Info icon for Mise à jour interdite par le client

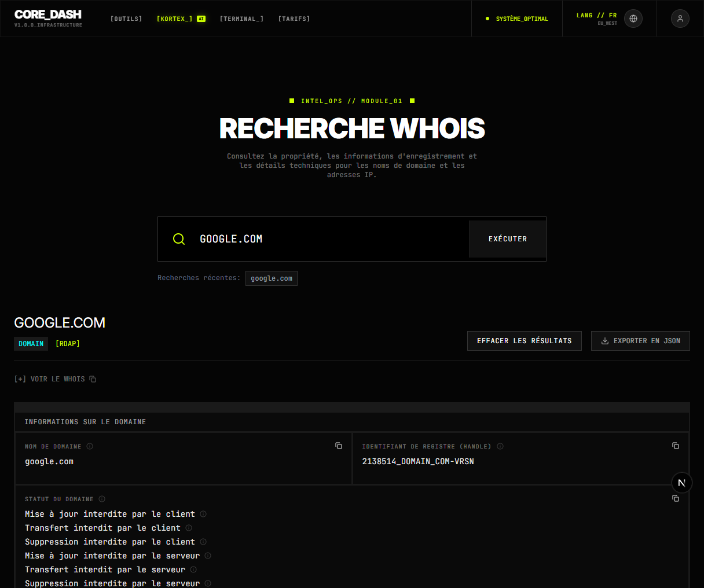click(203, 514)
